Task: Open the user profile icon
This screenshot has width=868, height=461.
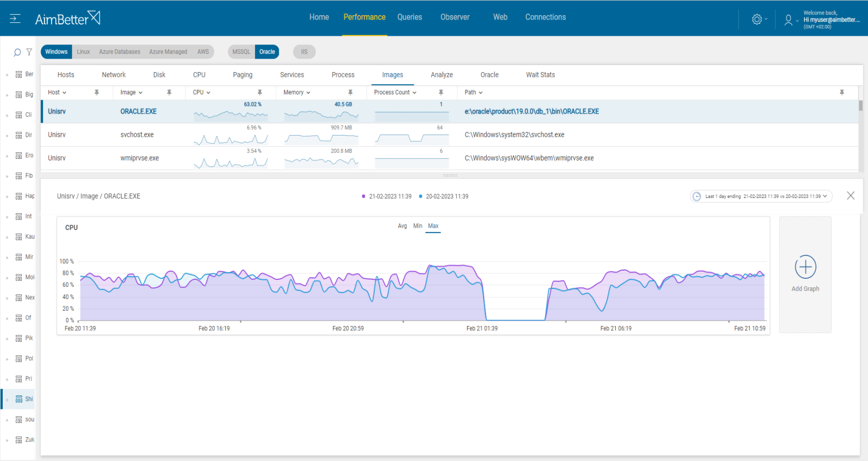Action: (x=788, y=20)
